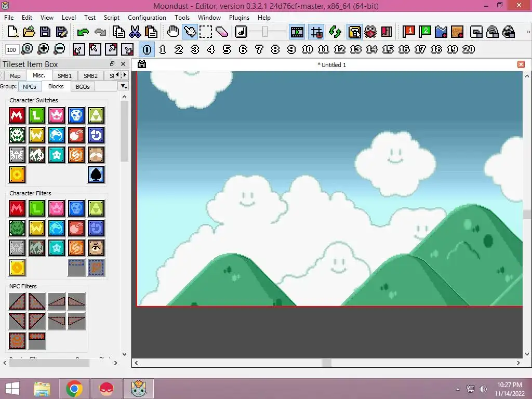Switch to section 0
This screenshot has width=532, height=399.
(147, 49)
